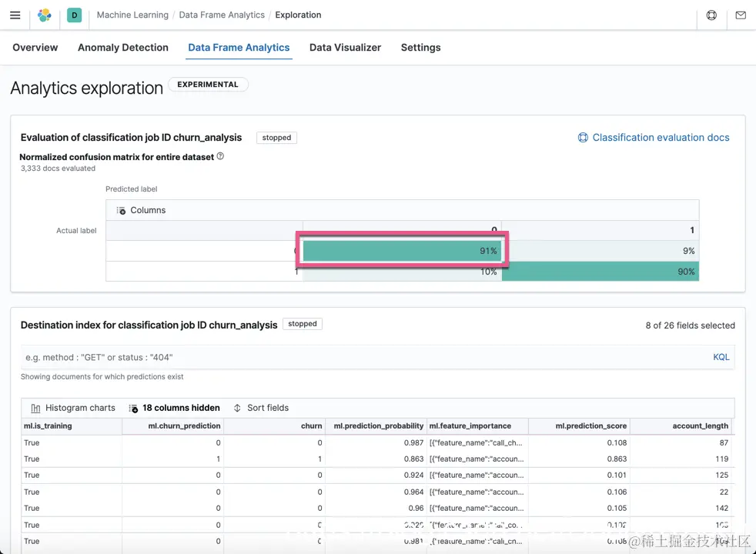Click the 0.987 prediction probability cell
Viewport: 756px width, 554px height.
376,442
